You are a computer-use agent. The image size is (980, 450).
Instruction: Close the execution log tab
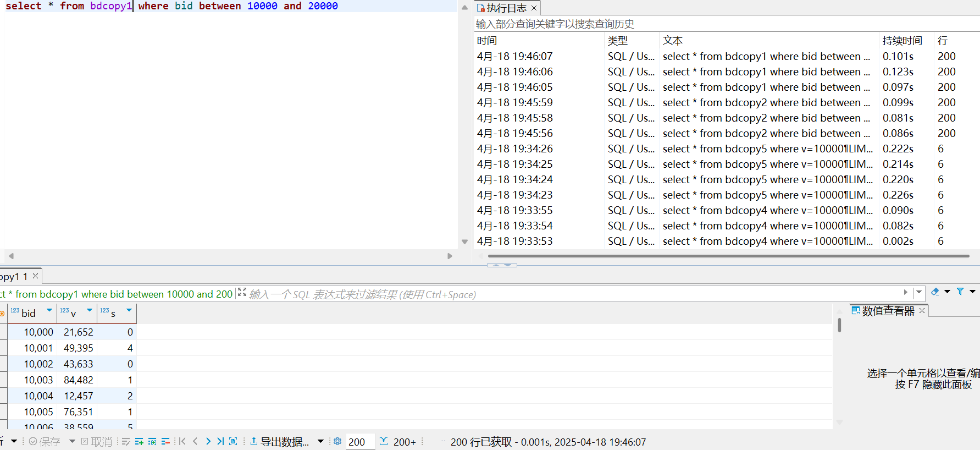(x=534, y=8)
